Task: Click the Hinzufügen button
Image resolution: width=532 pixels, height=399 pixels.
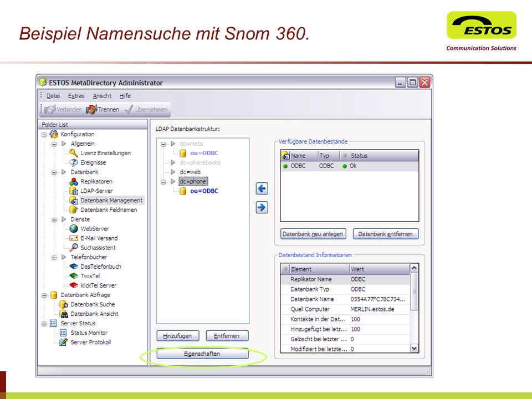Action: pos(178,336)
